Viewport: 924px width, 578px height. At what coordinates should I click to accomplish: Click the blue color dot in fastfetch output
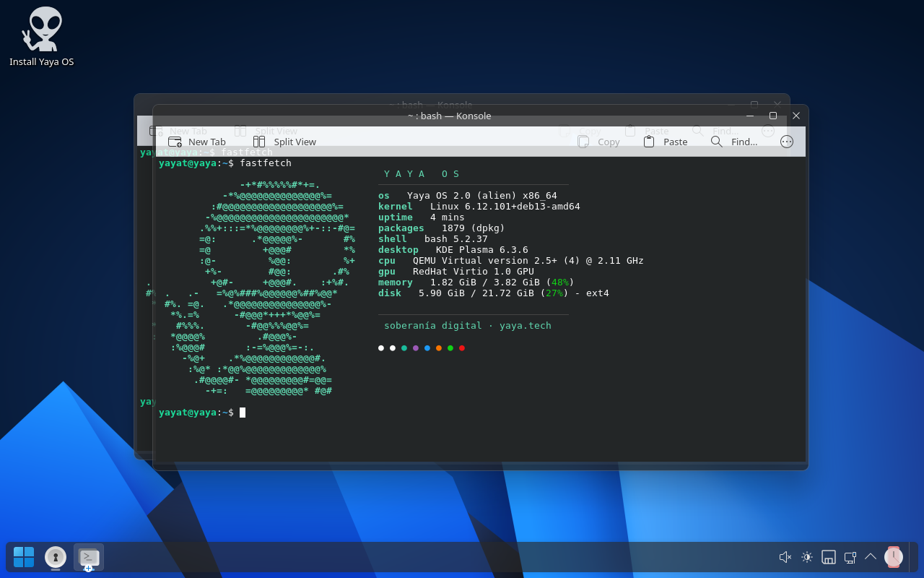tap(427, 348)
